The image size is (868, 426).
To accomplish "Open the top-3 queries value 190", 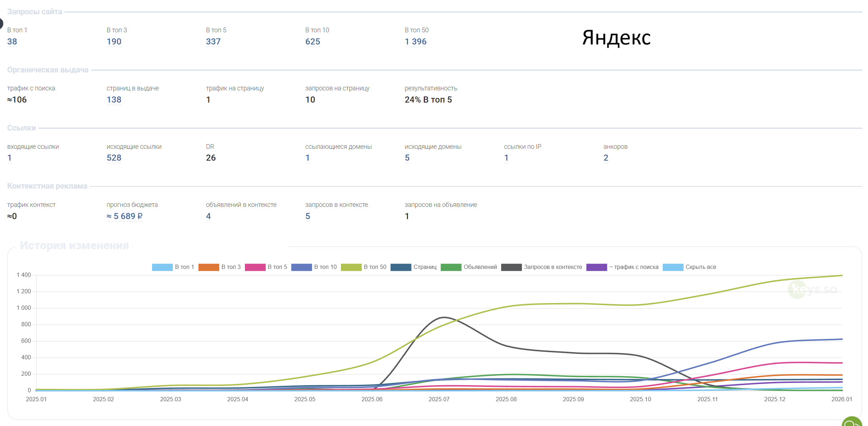I will [114, 42].
